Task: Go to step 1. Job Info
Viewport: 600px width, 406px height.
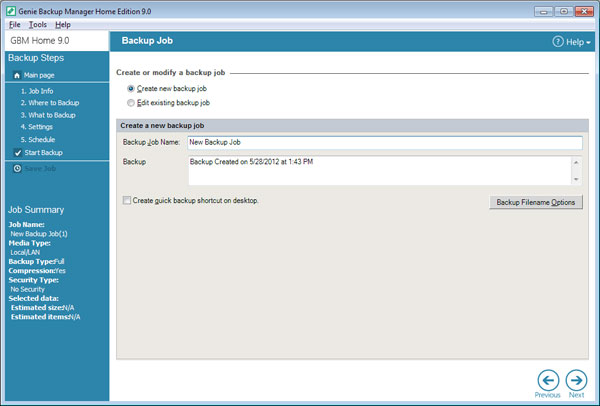Action: pyautogui.click(x=37, y=91)
